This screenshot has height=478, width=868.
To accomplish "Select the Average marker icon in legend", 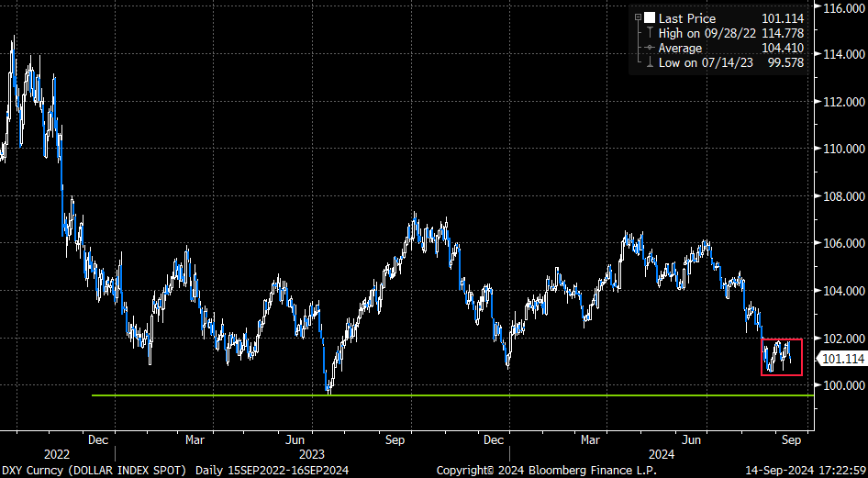I will click(x=650, y=48).
